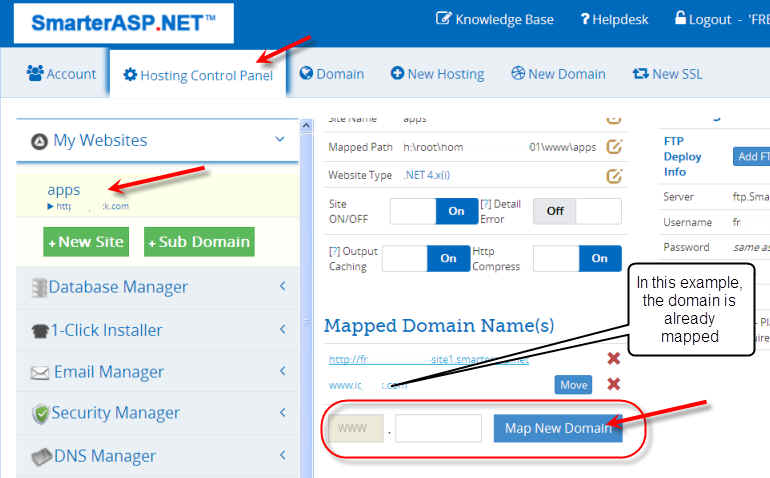Click the SmarterASP.NET logo
770x478 pixels.
pos(123,23)
